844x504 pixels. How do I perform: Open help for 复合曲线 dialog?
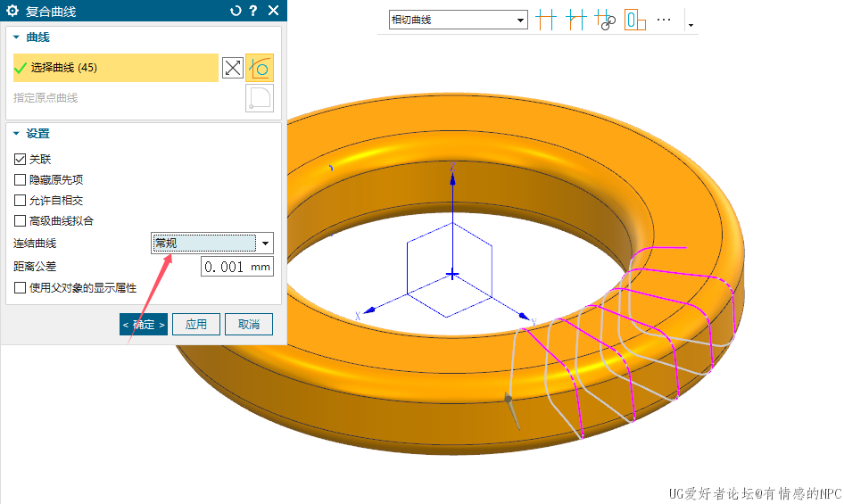253,11
